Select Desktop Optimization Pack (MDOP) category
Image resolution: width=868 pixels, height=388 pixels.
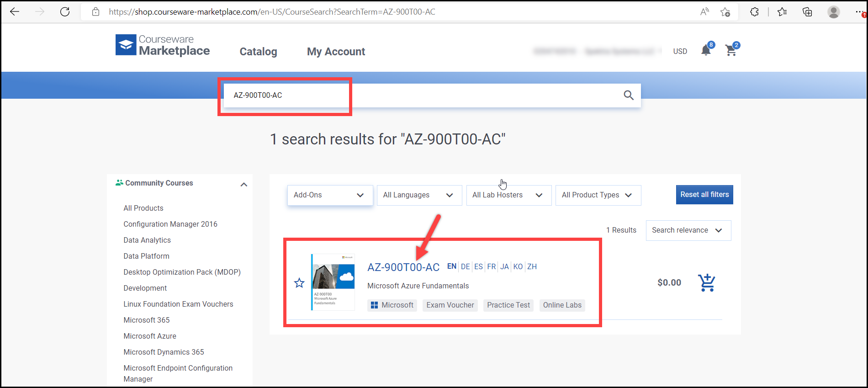click(182, 272)
